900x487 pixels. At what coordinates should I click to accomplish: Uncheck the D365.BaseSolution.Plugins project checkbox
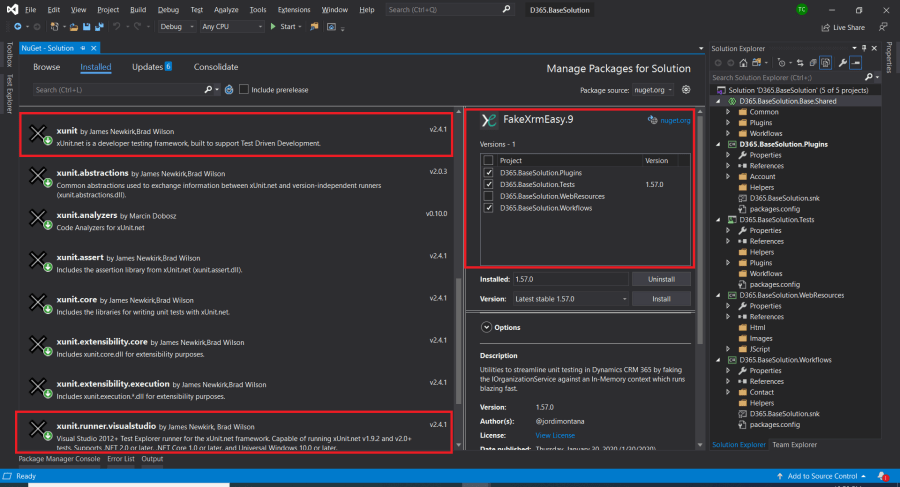488,172
